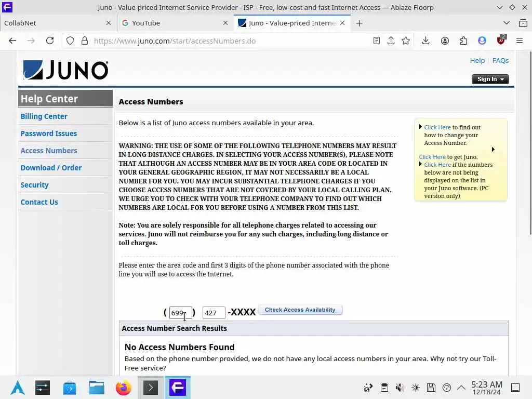Open Password Issues in the sidebar
Viewport: 532px width, 399px height.
coord(48,134)
